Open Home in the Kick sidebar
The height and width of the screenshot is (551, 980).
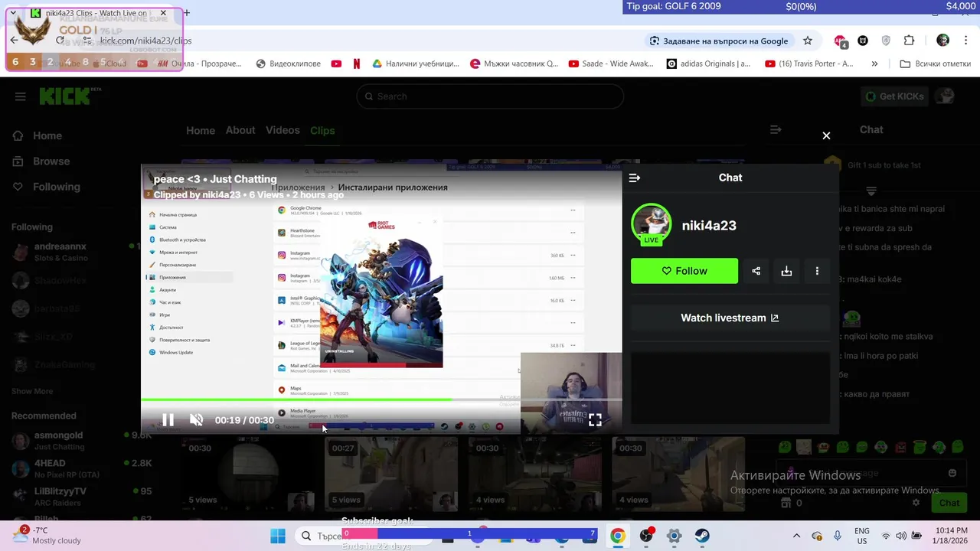pyautogui.click(x=37, y=135)
